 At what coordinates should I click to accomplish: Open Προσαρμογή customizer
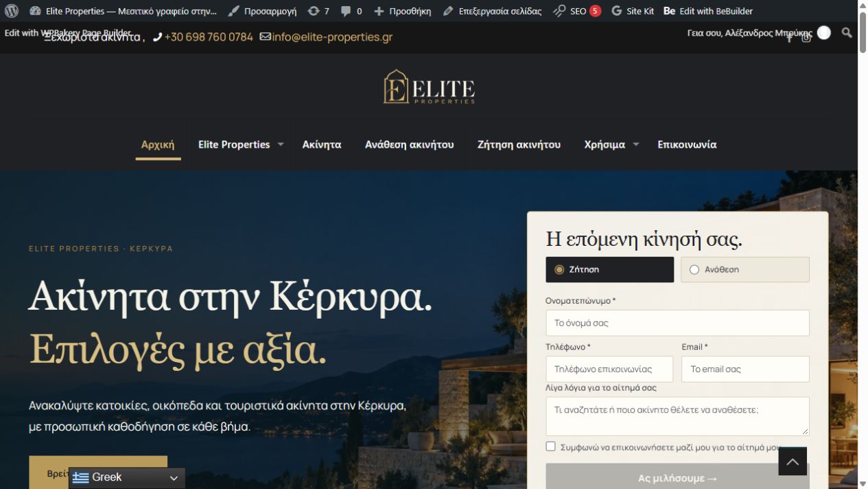click(x=263, y=11)
